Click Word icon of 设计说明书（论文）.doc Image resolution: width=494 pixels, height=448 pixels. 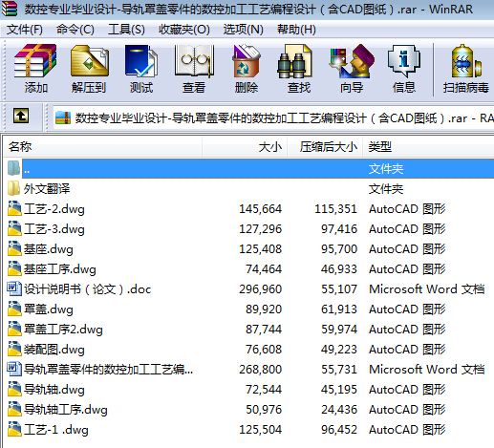tap(14, 288)
